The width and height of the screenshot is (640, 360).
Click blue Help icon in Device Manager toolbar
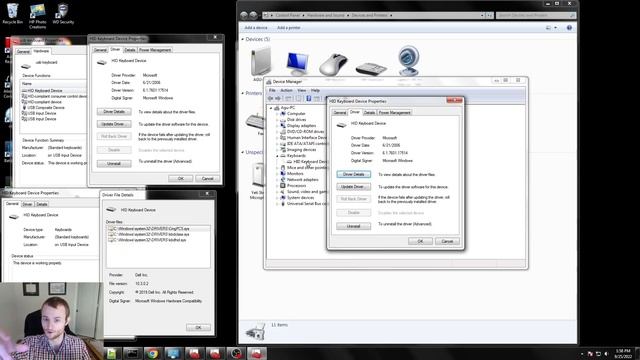click(309, 98)
